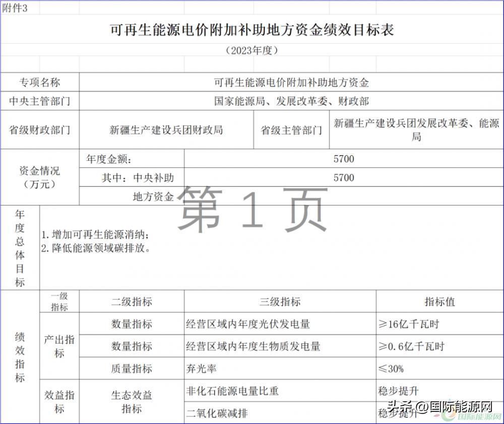This screenshot has height=424, width=504.
Task: Select the 弃光率 indicator cell
Action: [x=201, y=368]
